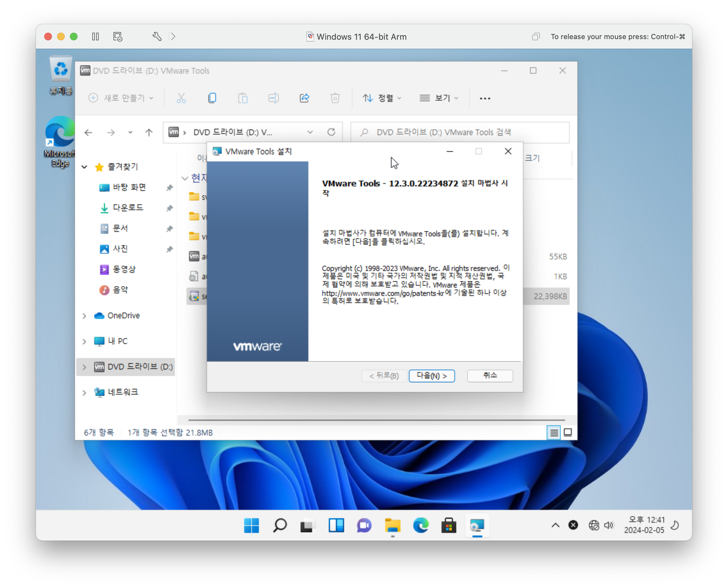Open Microsoft Store from the taskbar

tap(449, 525)
